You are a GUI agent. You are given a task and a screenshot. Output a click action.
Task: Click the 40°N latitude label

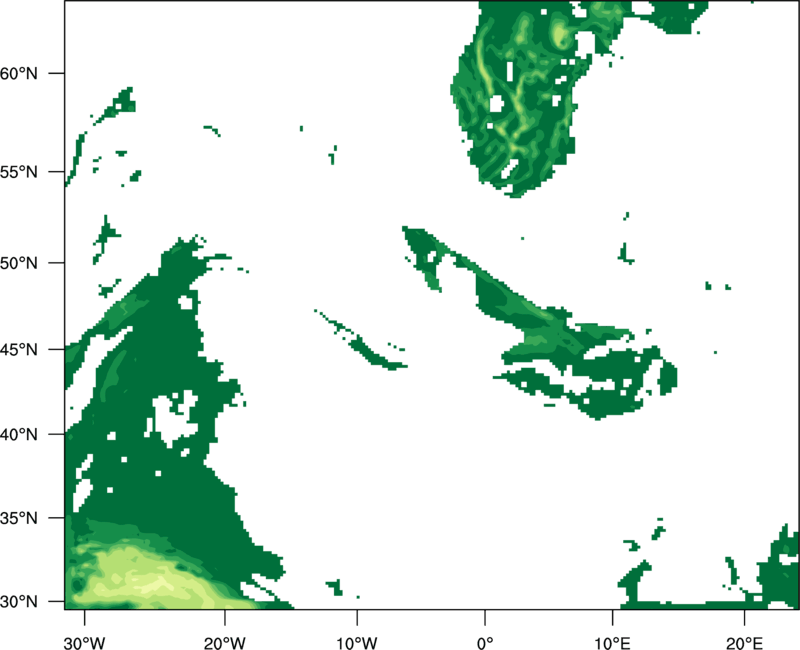[x=19, y=435]
